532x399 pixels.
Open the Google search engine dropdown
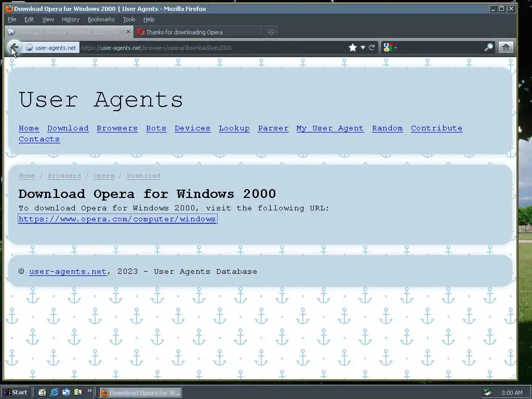[x=390, y=47]
